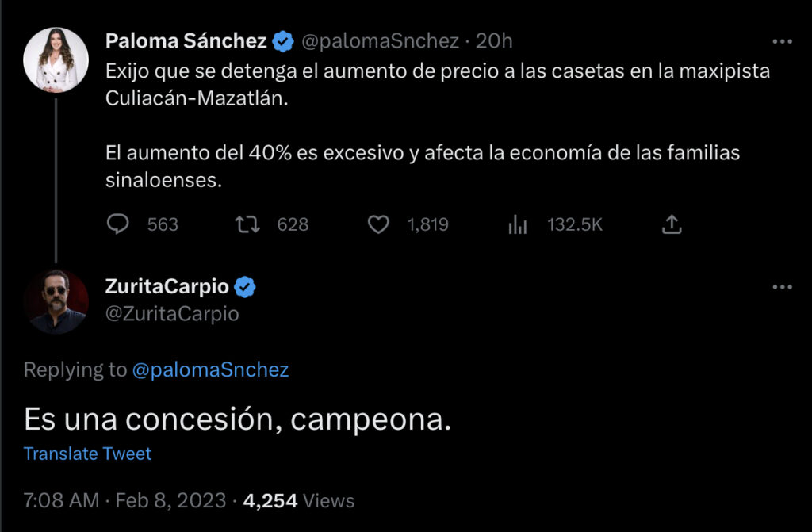Click the retweet icon on Paloma's tweet
This screenshot has height=532, width=812.
248,225
